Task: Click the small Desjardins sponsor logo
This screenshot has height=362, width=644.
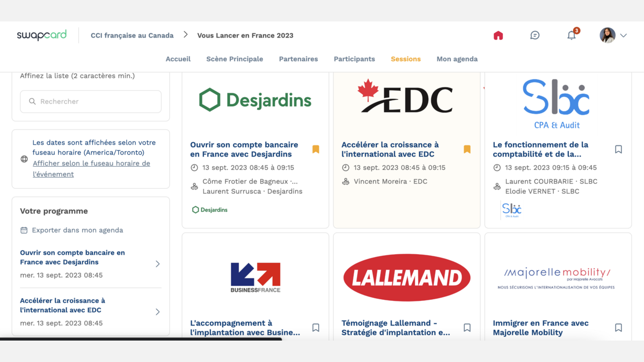Action: [x=210, y=210]
